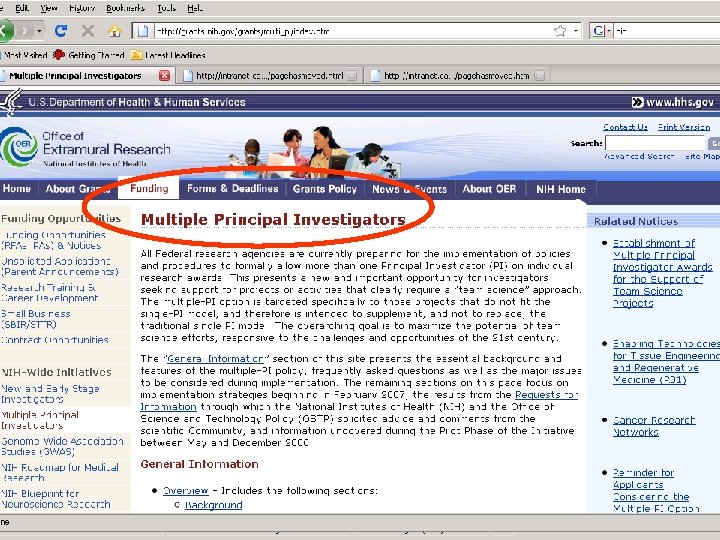
Task: Click the page icon in the address bar
Action: (143, 31)
